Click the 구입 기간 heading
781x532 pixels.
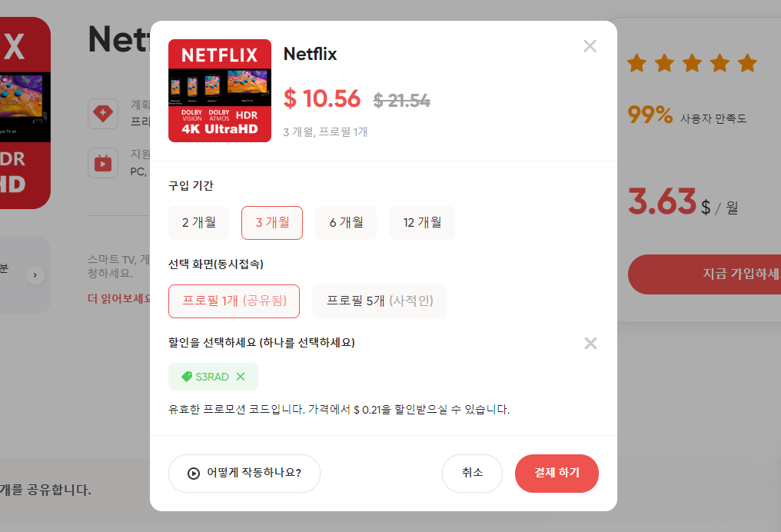191,186
